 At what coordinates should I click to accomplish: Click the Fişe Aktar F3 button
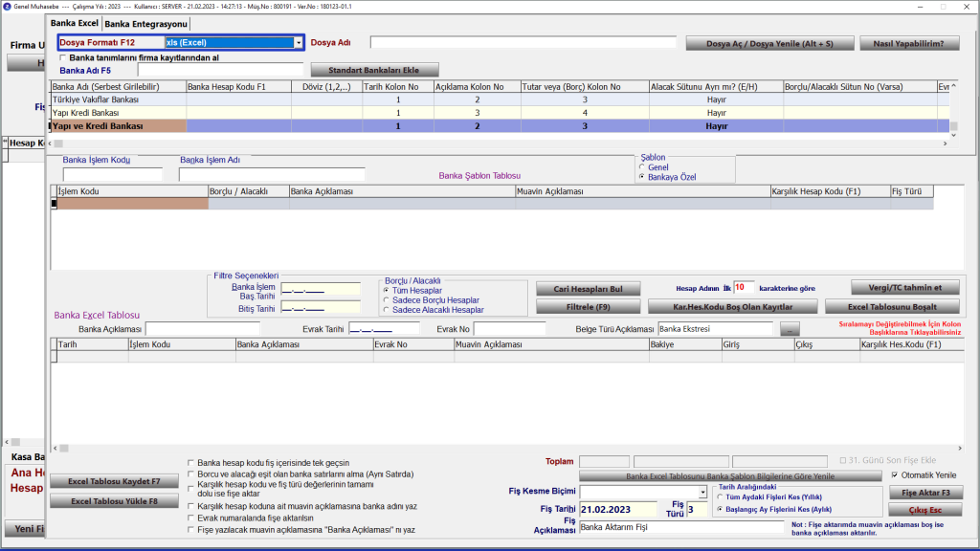click(x=925, y=493)
